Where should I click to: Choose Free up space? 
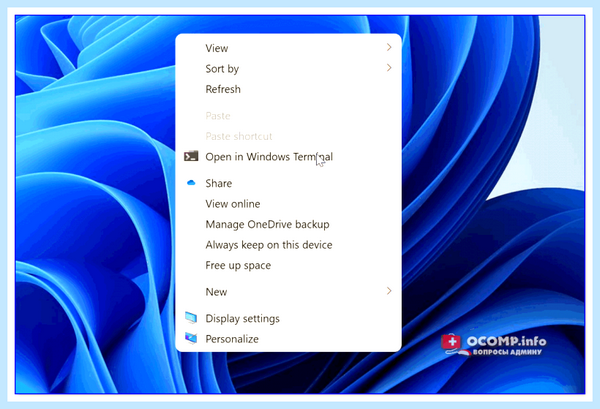(x=288, y=265)
